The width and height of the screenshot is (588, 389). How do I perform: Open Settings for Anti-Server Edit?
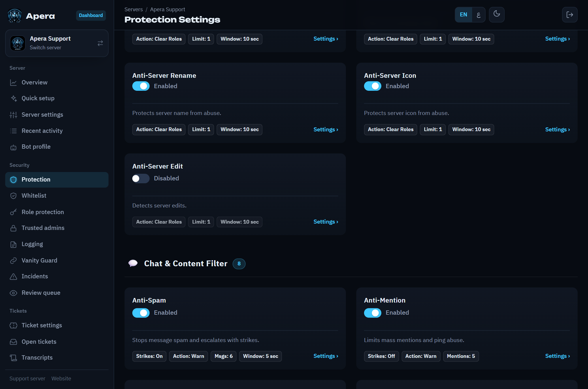326,222
